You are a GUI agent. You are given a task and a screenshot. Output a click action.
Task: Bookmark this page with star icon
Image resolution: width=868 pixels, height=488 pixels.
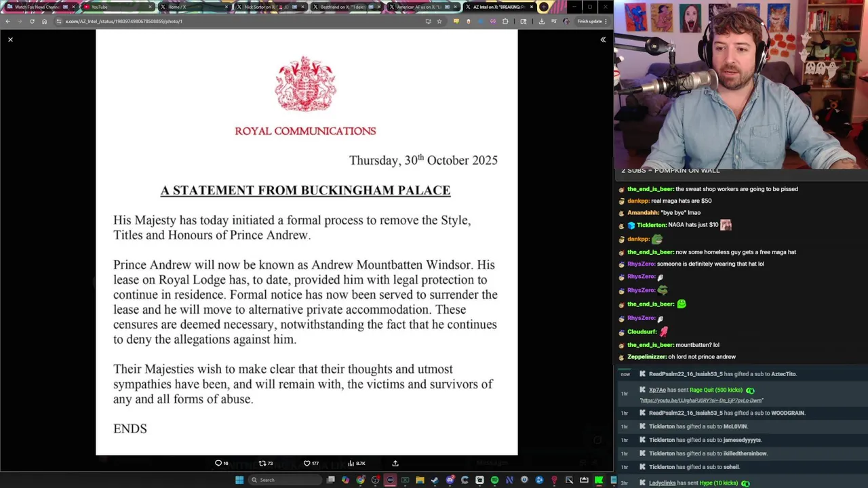coord(439,21)
